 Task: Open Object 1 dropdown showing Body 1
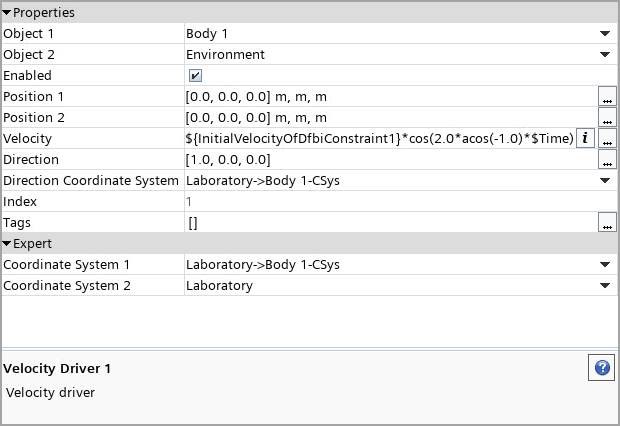[x=605, y=34]
